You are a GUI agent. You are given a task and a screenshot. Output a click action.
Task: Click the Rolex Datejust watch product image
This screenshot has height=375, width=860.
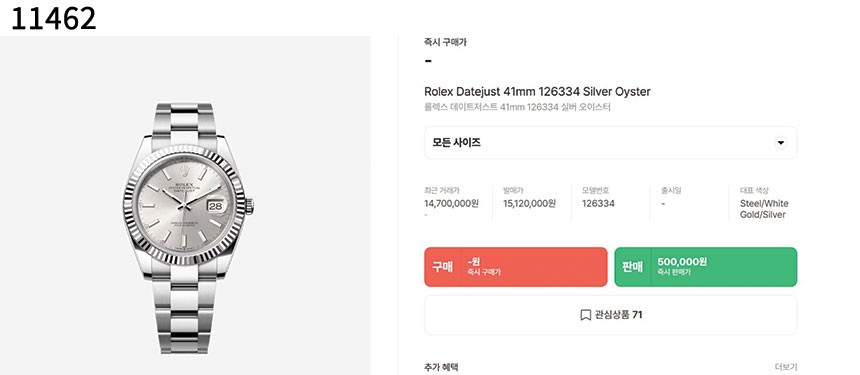point(188,228)
